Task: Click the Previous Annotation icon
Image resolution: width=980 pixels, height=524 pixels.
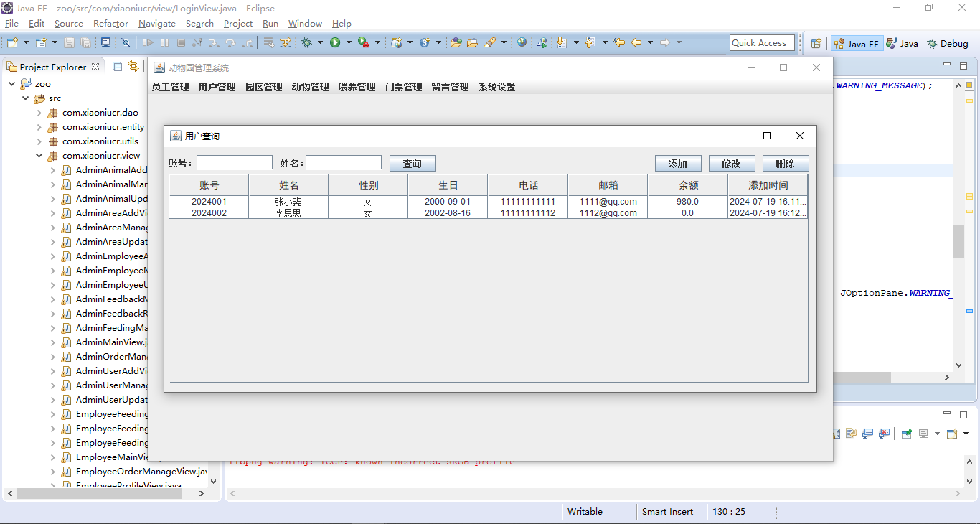Action: pyautogui.click(x=590, y=43)
